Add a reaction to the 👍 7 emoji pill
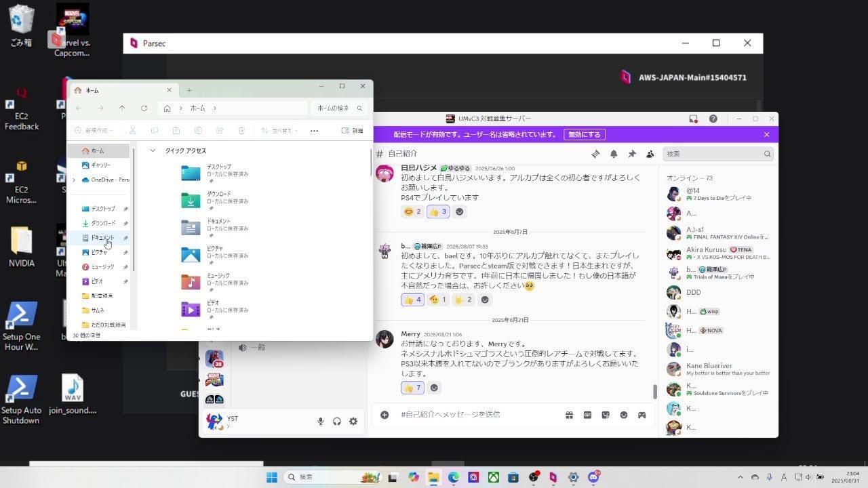Screen dimensions: 868x488 [433, 387]
